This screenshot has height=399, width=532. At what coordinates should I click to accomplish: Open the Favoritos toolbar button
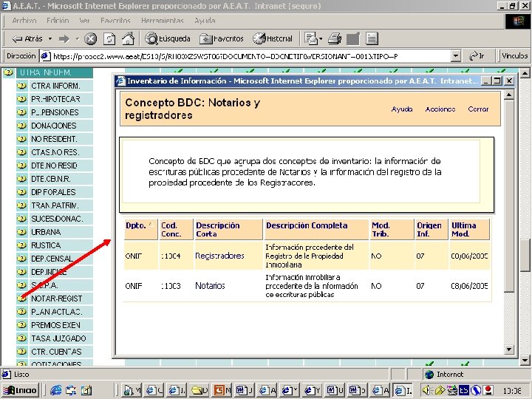point(221,38)
